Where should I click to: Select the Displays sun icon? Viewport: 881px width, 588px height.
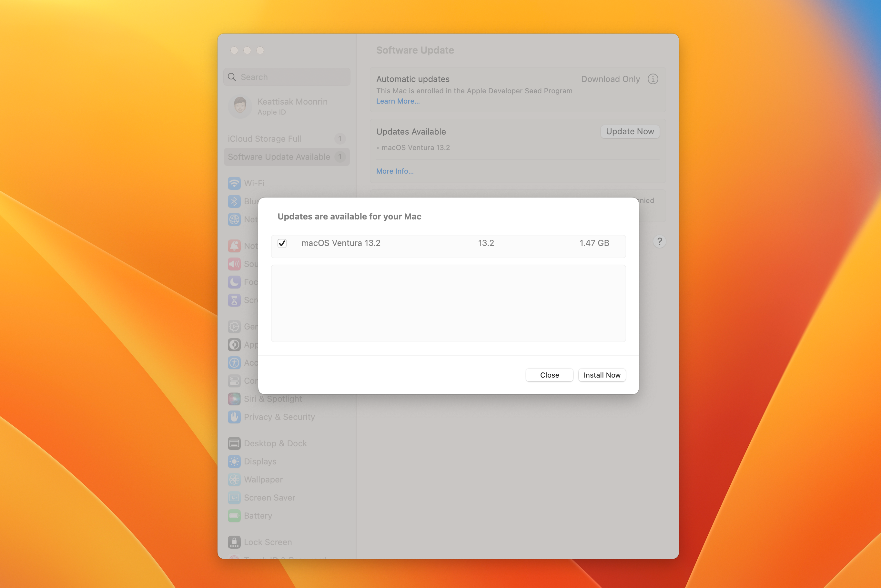pos(234,461)
